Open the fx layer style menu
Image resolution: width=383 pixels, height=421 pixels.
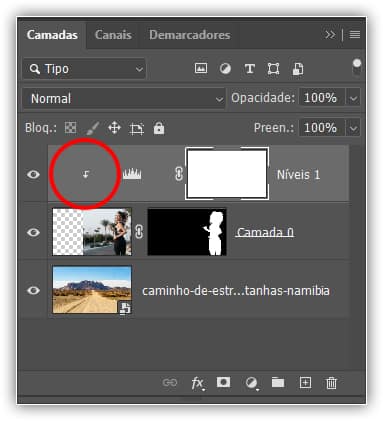[x=198, y=383]
